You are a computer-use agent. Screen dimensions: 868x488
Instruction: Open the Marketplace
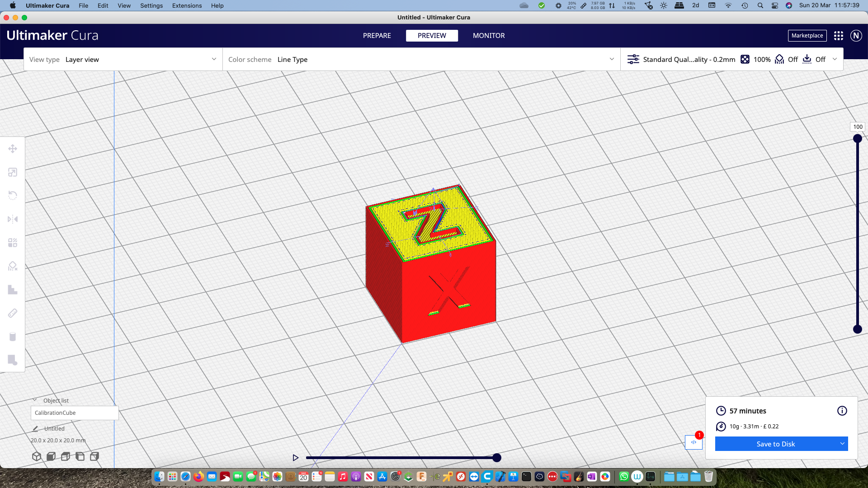click(807, 36)
